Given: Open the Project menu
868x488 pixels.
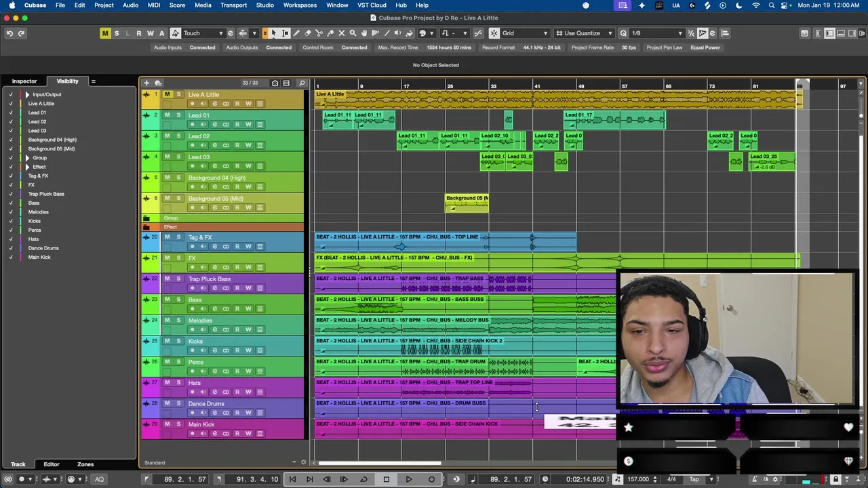Looking at the screenshot, I should click(104, 5).
